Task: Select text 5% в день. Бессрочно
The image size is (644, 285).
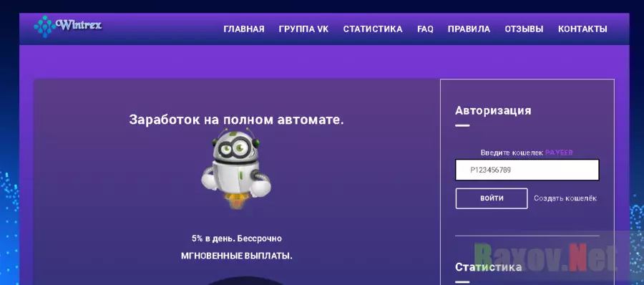Action: click(x=237, y=238)
